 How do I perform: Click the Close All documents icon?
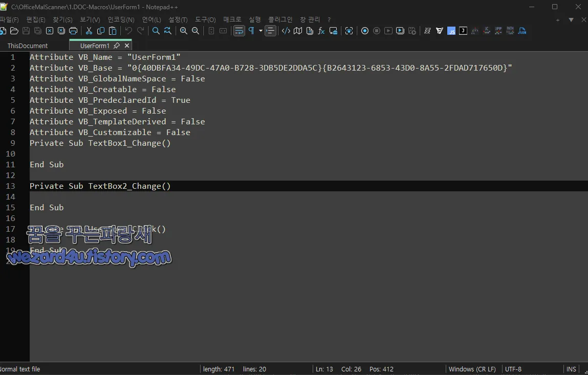[x=61, y=31]
